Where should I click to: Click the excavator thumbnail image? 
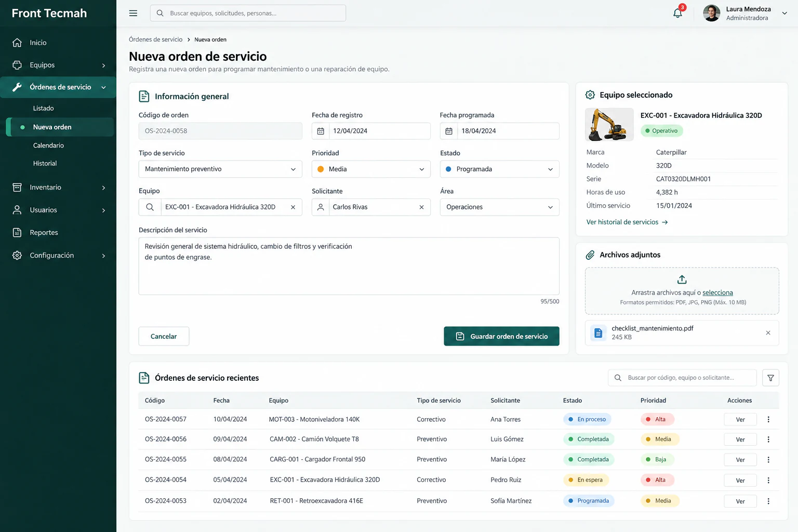click(609, 125)
